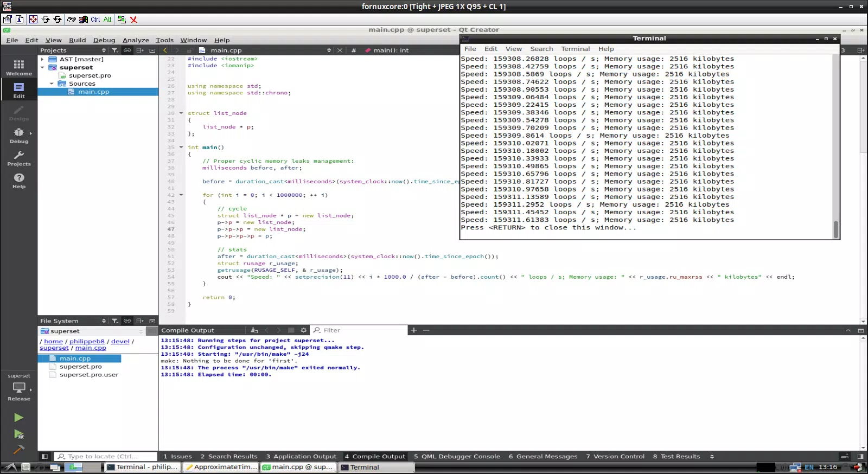868x474 pixels.
Task: Split the editor view
Action: tap(861, 50)
